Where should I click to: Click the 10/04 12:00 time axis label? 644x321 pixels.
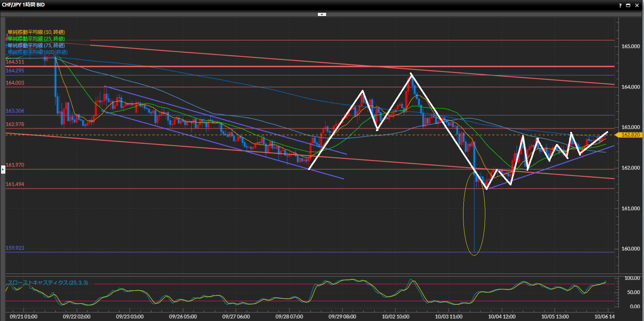(x=502, y=317)
